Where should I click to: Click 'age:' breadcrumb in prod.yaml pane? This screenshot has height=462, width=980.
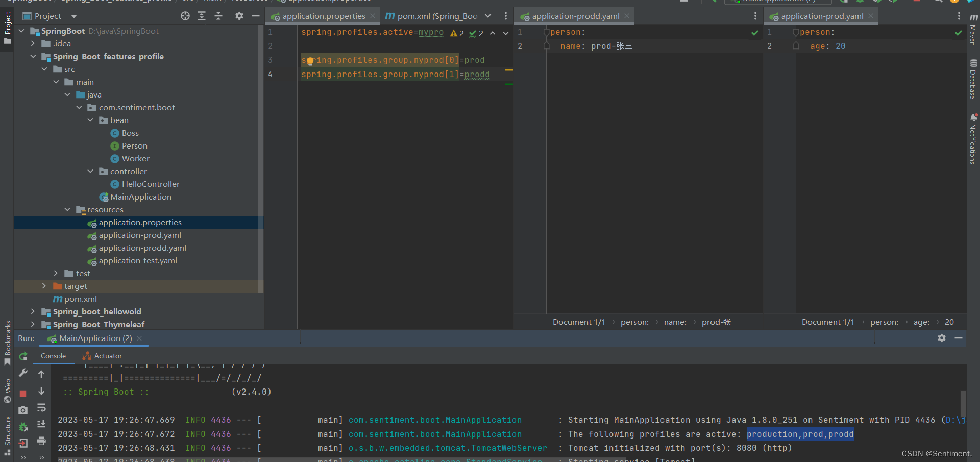point(921,322)
